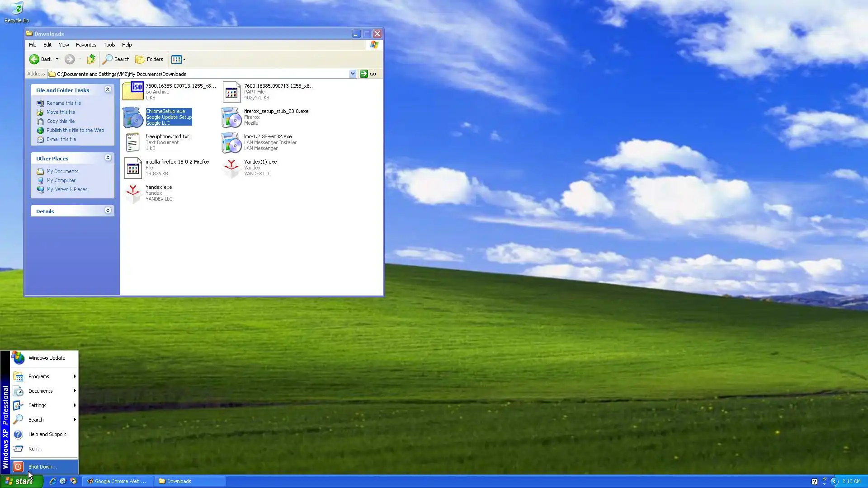The image size is (868, 488).
Task: Click the My Computer link
Action: 61,180
